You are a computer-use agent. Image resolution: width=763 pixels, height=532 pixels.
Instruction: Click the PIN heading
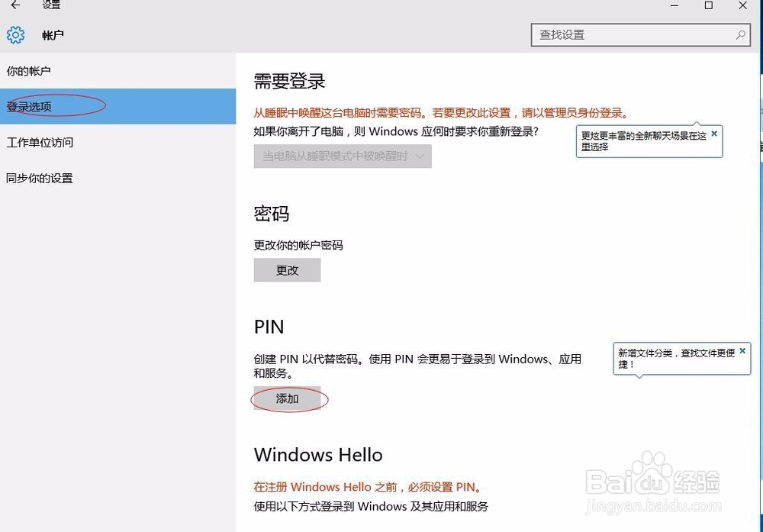[x=269, y=327]
